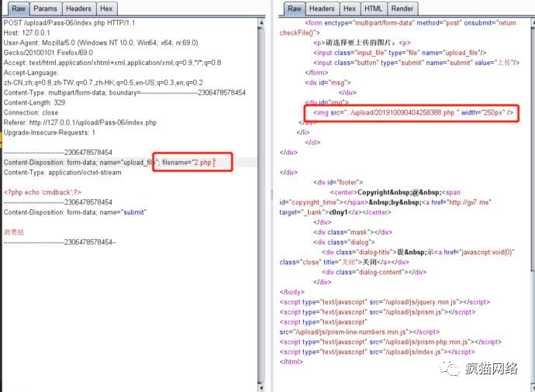Screen dimensions: 535x392
Task: Switch to the response Raw tab
Action: coord(294,9)
